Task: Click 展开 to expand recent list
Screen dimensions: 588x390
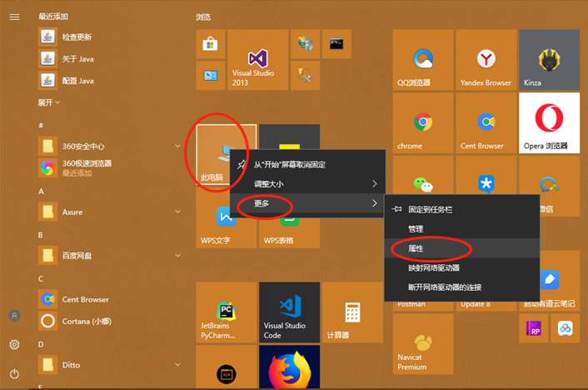Action: tap(49, 102)
